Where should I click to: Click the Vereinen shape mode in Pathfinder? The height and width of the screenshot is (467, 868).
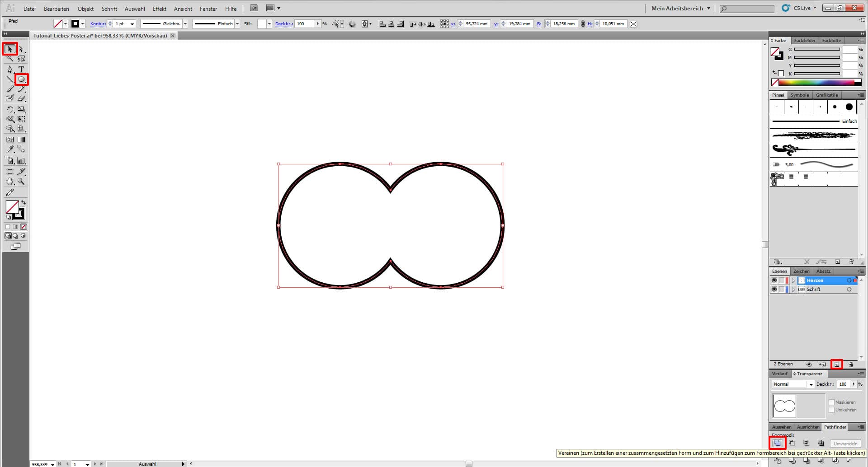tap(777, 443)
